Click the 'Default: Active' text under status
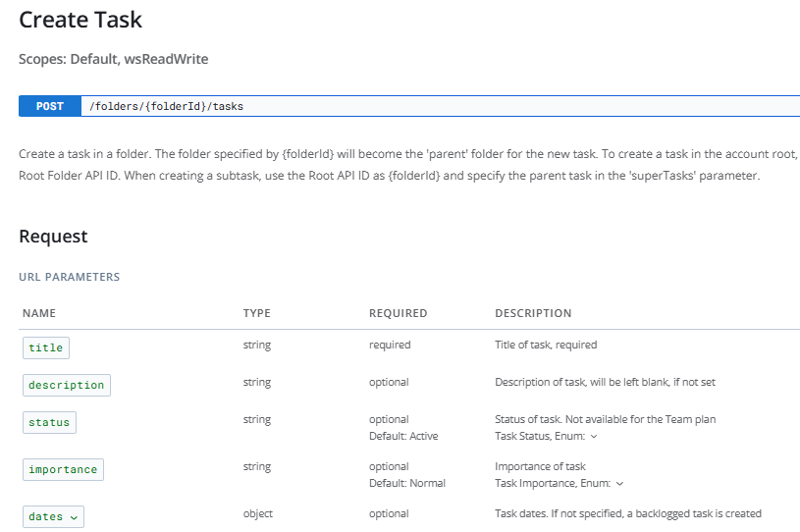Screen dimensions: 800x532 [403, 436]
